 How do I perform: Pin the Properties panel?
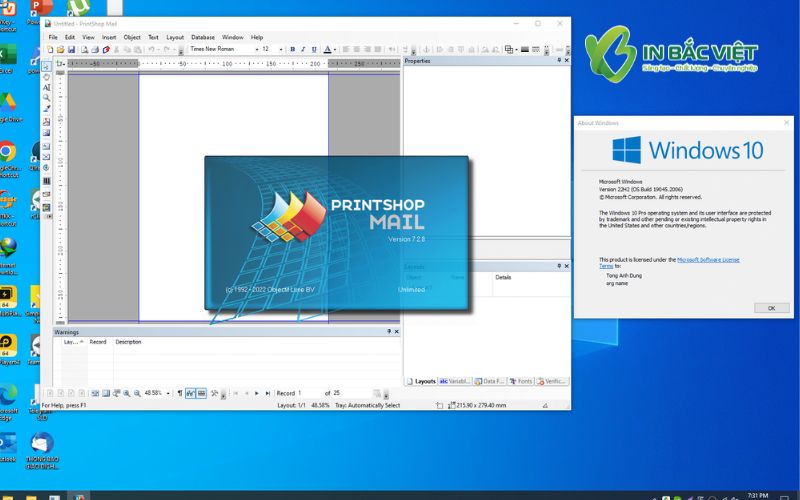pos(559,60)
